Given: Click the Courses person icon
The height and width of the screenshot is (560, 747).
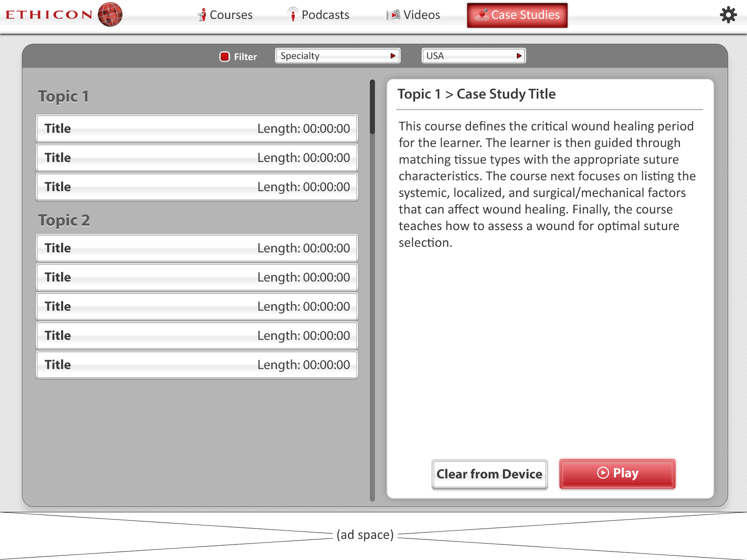Looking at the screenshot, I should click(x=202, y=15).
